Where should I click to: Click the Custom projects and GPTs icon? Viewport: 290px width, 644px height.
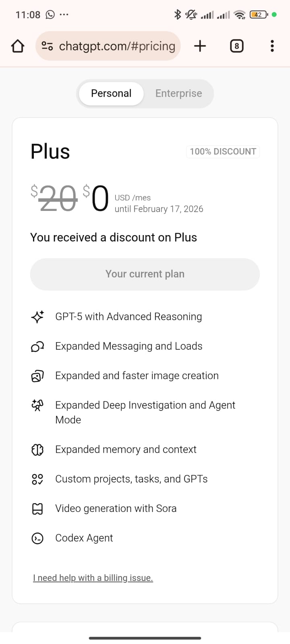[x=37, y=479]
